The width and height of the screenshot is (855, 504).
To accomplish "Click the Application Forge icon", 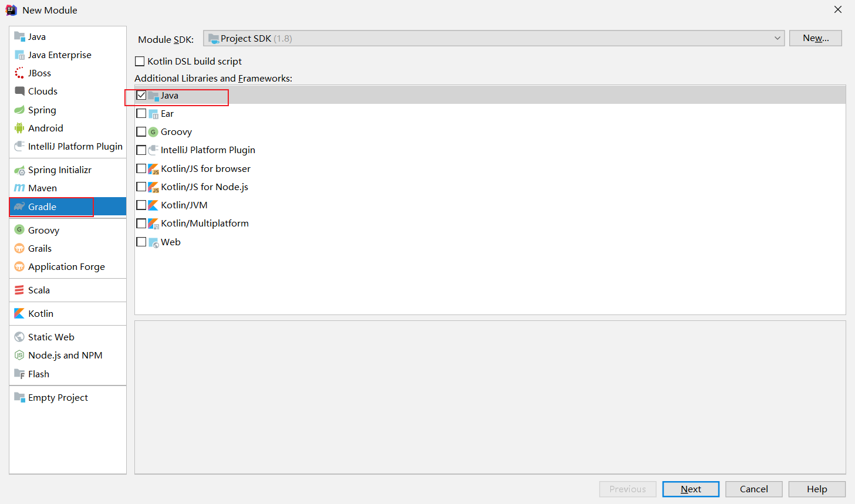I will [x=19, y=267].
